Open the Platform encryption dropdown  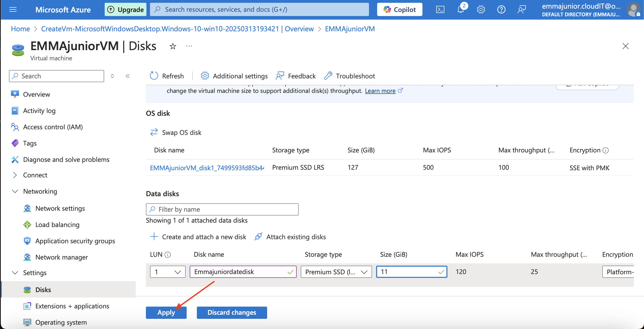click(x=618, y=272)
